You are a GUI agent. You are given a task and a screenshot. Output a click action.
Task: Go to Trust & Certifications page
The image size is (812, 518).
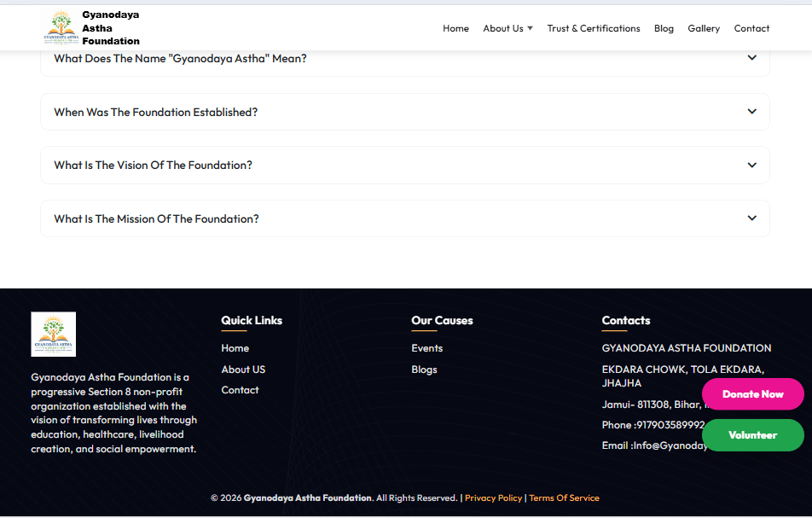594,28
